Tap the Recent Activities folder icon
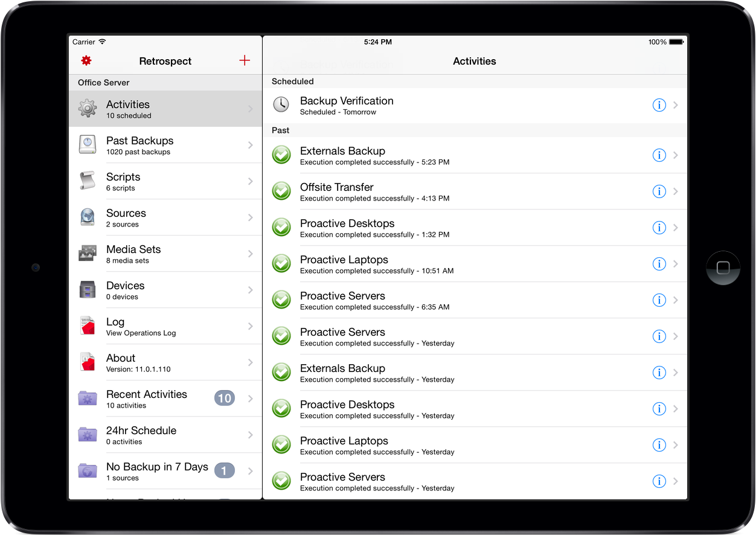This screenshot has height=535, width=756. [88, 399]
